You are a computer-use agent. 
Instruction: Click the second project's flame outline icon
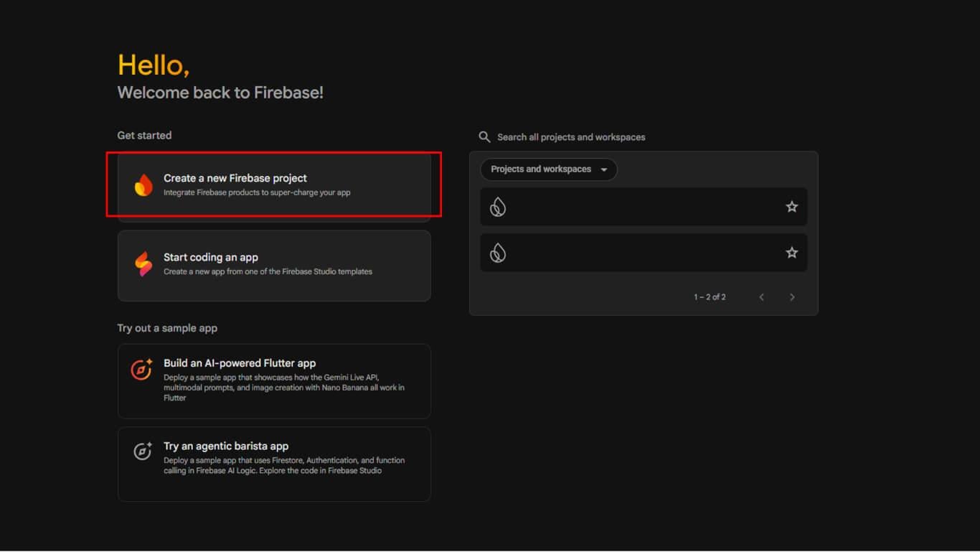tap(498, 253)
